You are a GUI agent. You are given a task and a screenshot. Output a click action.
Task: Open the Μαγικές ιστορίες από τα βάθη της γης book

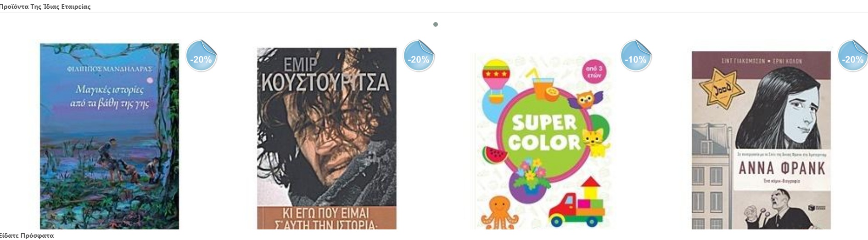click(109, 136)
